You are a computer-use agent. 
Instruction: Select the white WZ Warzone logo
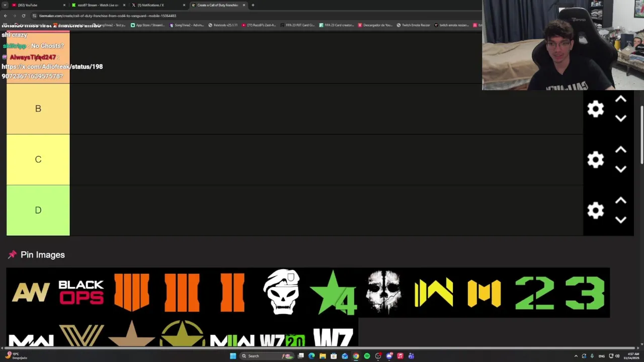(x=333, y=333)
